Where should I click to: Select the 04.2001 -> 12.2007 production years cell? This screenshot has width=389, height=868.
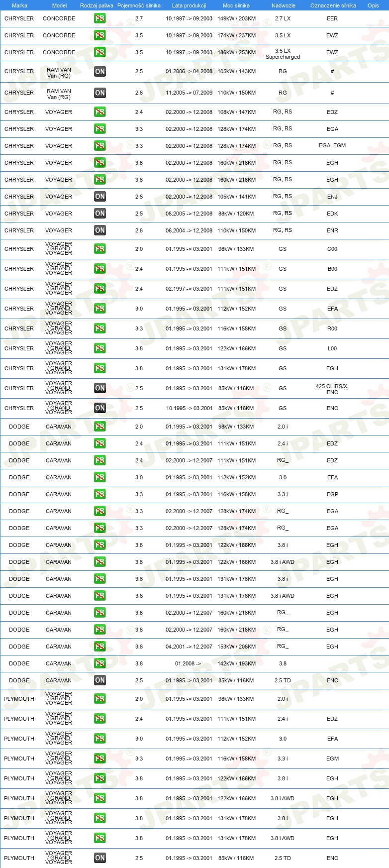[x=189, y=647]
